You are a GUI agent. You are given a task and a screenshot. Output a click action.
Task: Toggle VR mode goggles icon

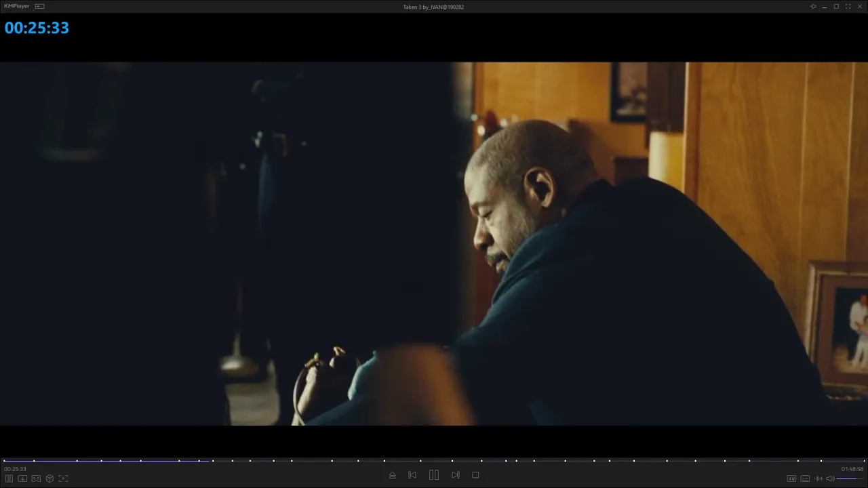coord(36,479)
